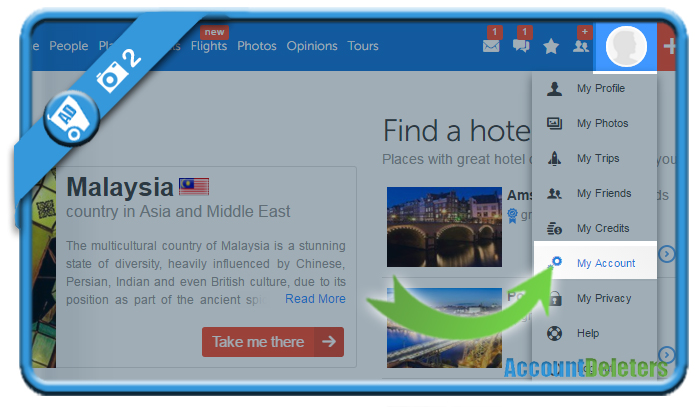Viewport: 700px width, 407px height.
Task: Open the friend requests icon
Action: click(x=581, y=46)
